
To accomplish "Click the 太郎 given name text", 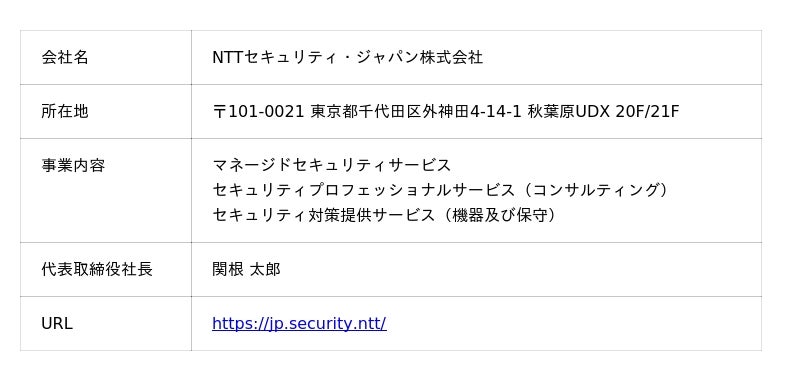I will 265,269.
